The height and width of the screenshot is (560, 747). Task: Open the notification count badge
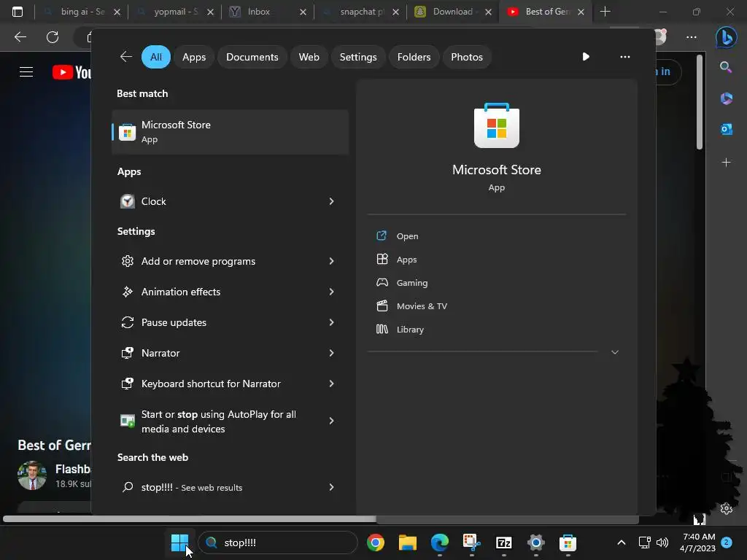(727, 542)
